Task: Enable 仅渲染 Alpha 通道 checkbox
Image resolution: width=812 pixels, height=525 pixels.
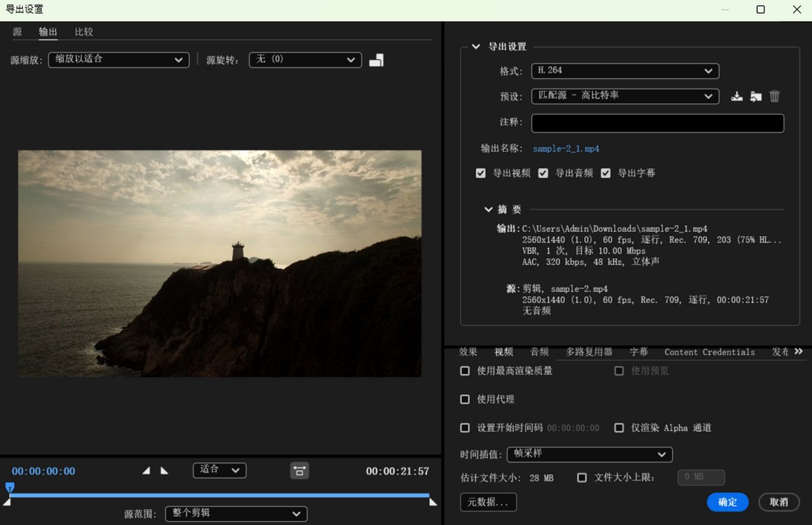Action: 619,428
